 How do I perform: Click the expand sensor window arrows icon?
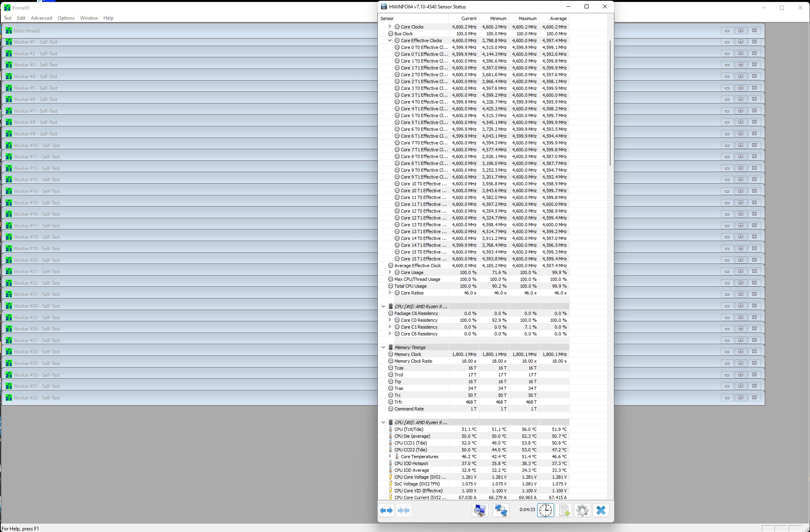(386, 510)
